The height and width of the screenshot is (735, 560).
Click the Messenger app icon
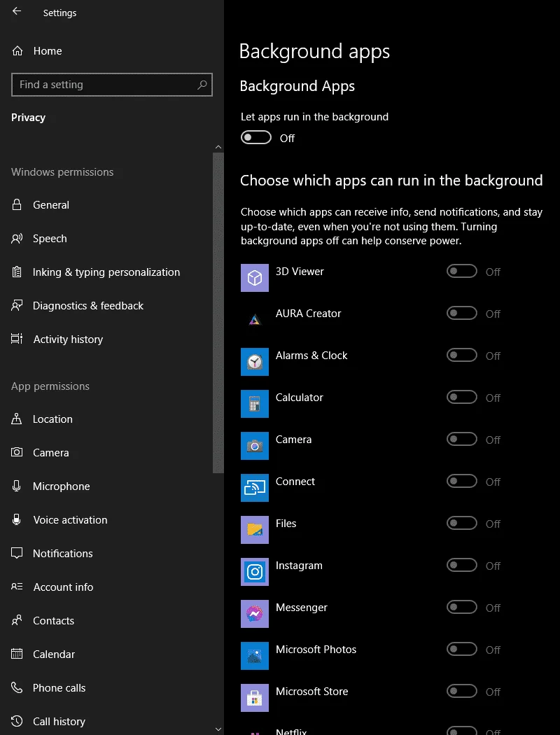pos(255,614)
